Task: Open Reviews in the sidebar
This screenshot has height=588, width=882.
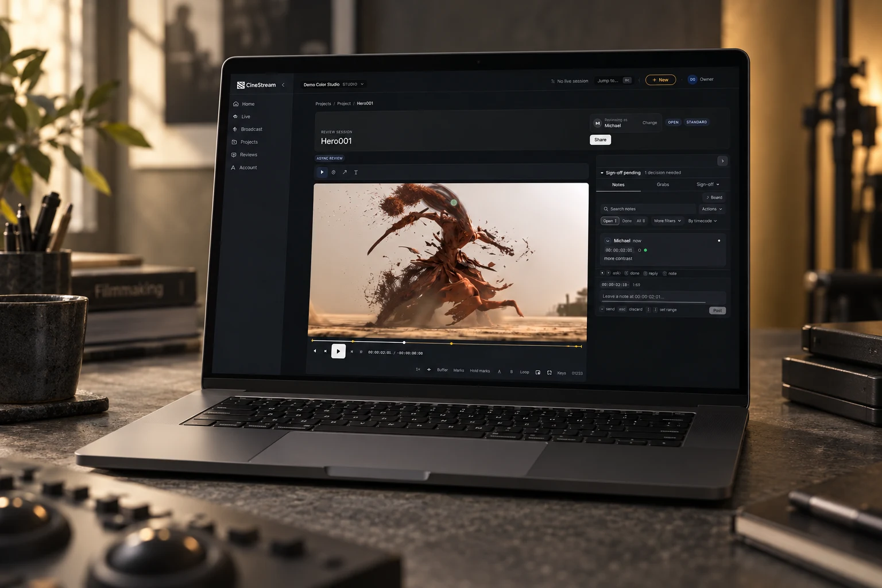Action: (245, 154)
